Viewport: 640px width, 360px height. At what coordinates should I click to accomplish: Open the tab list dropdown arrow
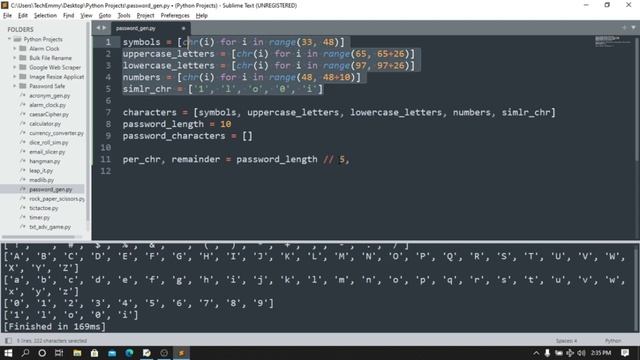pos(633,28)
